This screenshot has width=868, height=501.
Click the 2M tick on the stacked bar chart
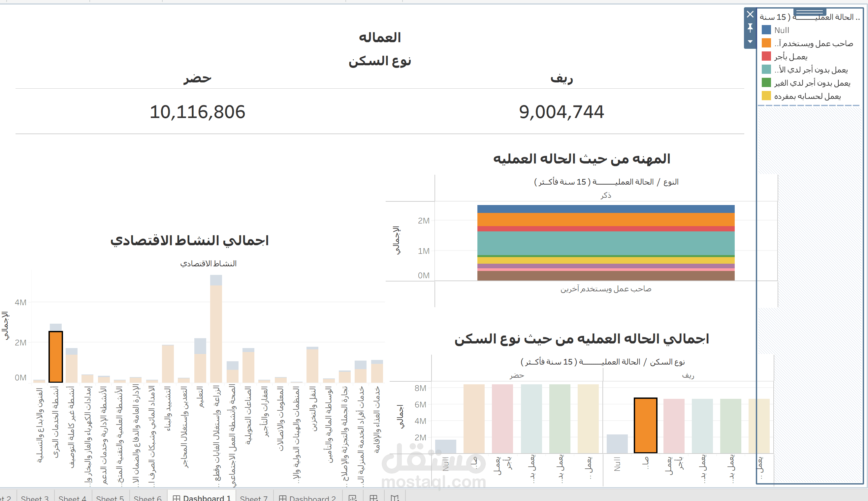(424, 221)
